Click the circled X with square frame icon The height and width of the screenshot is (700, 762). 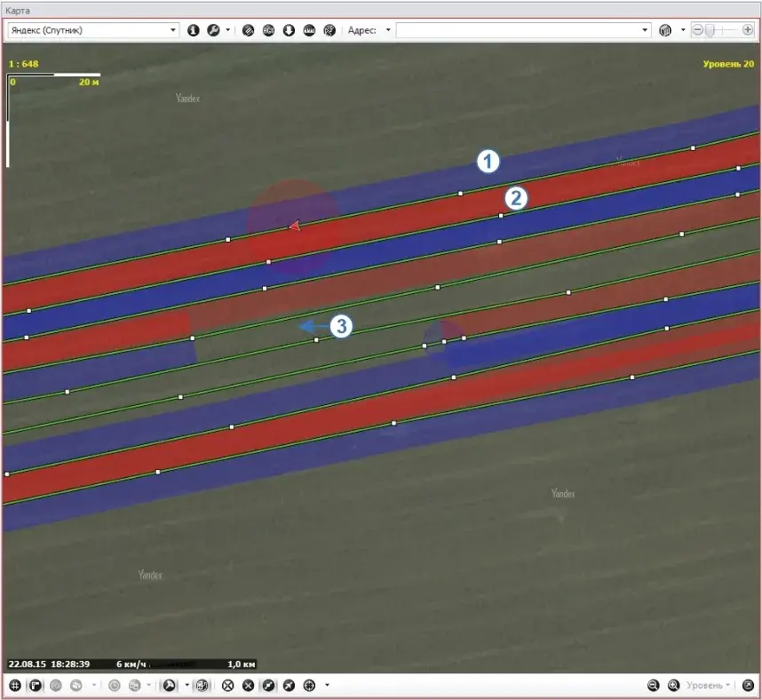[x=228, y=686]
